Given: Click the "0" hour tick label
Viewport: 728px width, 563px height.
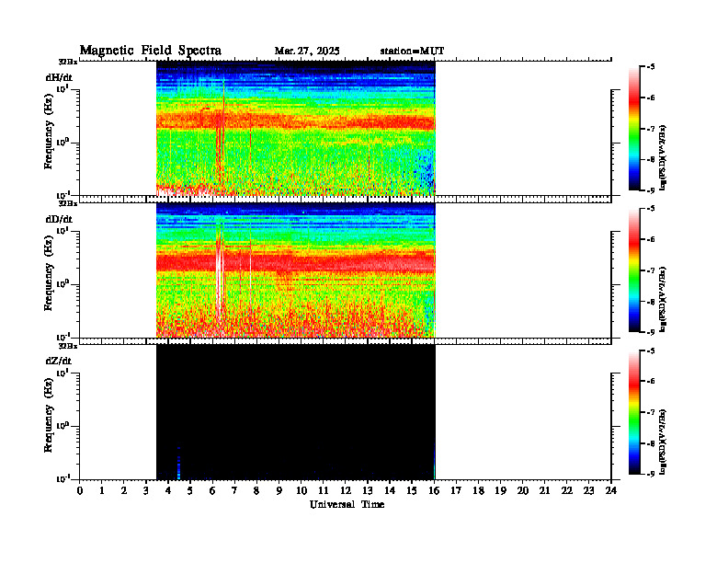Looking at the screenshot, I should [80, 491].
